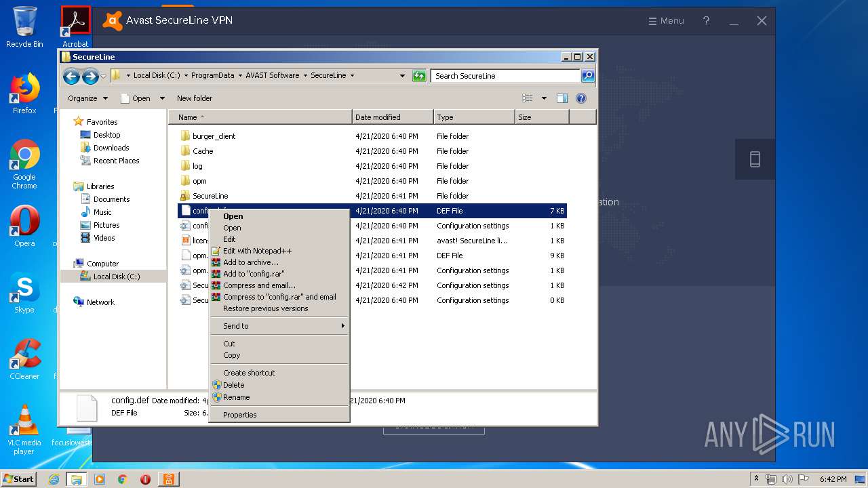Open the view options dropdown arrow
Viewport: 868px width, 488px height.
[x=544, y=98]
